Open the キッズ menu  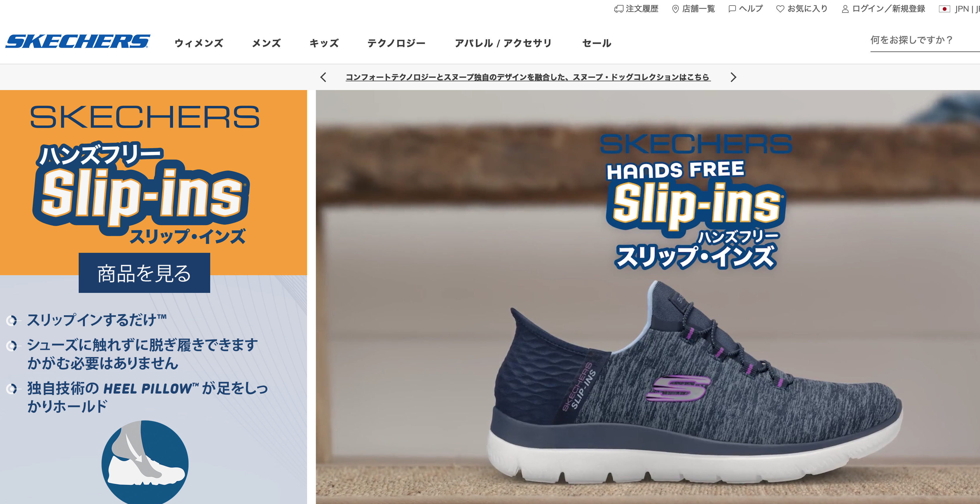pos(324,43)
